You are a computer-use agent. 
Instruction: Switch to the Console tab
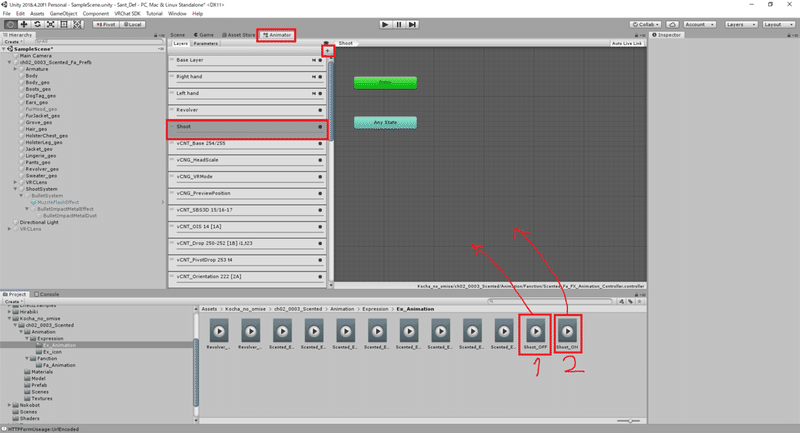(47, 294)
